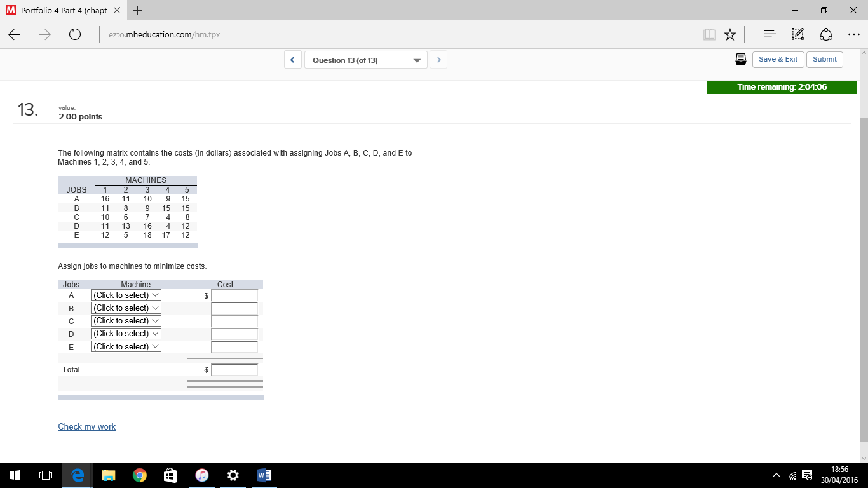Screen dimensions: 868x488
Task: Open Task View on the taskbar
Action: pos(46,475)
